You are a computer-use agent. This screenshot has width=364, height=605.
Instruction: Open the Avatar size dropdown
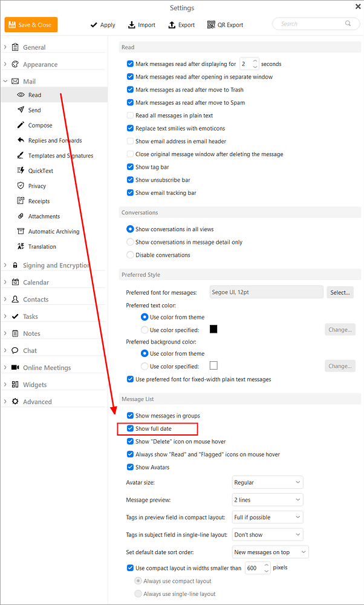(268, 482)
